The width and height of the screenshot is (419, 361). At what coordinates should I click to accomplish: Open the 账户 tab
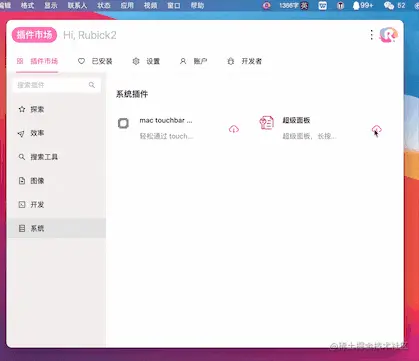(x=193, y=61)
